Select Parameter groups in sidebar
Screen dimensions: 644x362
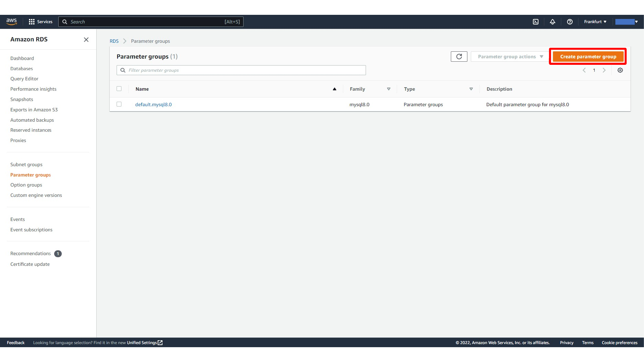pos(30,175)
